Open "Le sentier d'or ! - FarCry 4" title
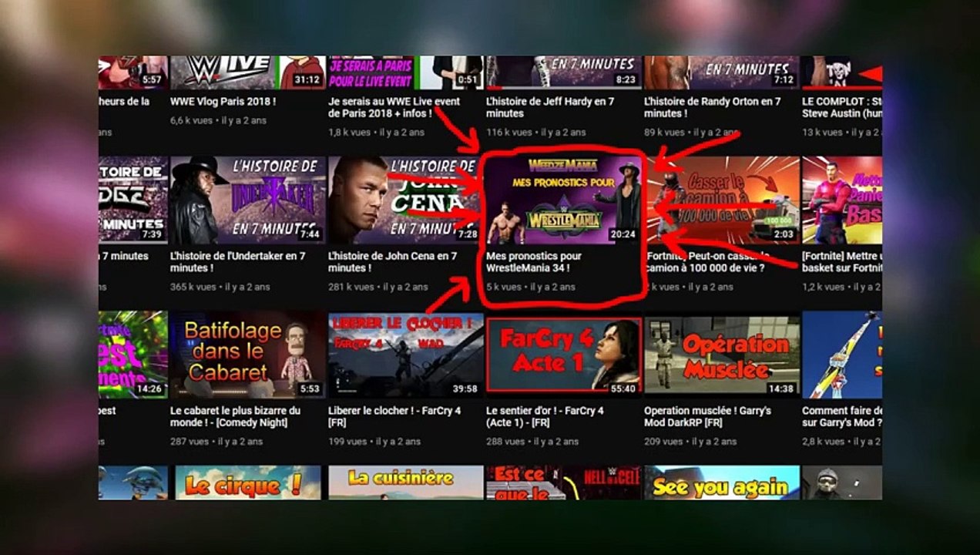This screenshot has height=555, width=980. point(545,416)
